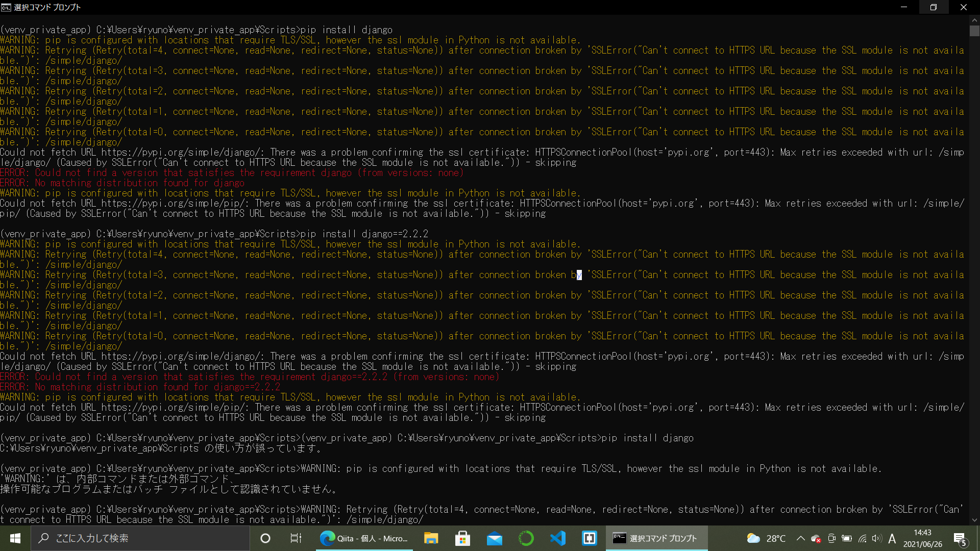Open the weather widget showing 28°C

click(x=766, y=538)
